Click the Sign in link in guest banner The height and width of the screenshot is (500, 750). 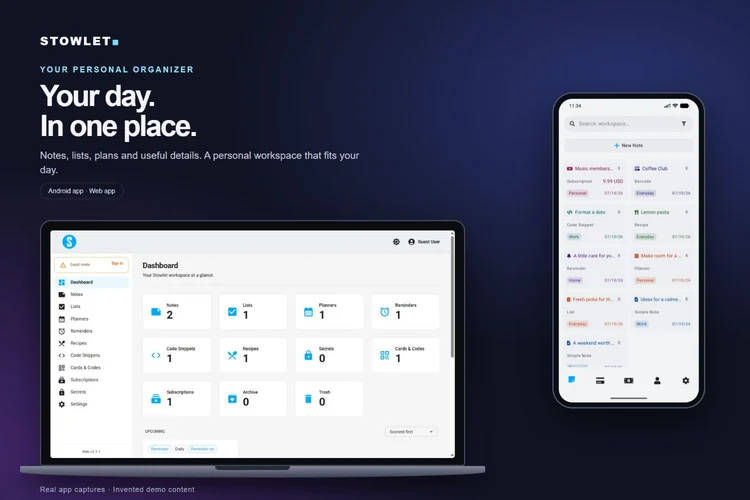pyautogui.click(x=117, y=263)
